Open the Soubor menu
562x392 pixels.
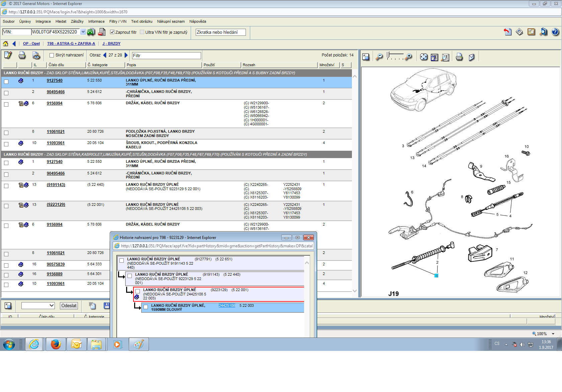(9, 21)
